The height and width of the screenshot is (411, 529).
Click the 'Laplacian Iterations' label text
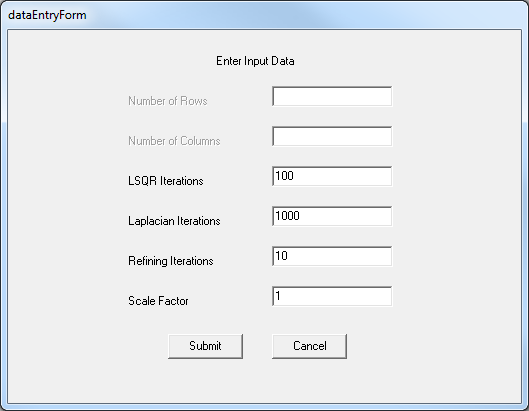click(174, 221)
